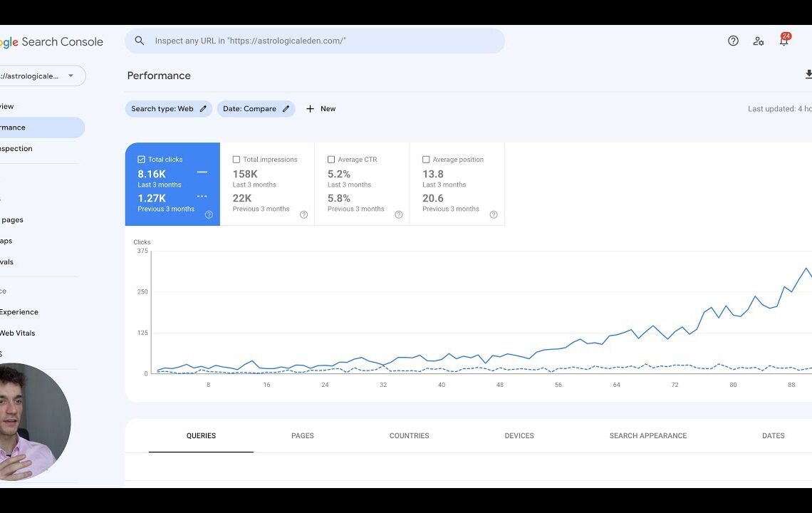Click the 5.2% average CTR value
Viewport: 812px width, 513px height.
pyautogui.click(x=338, y=174)
